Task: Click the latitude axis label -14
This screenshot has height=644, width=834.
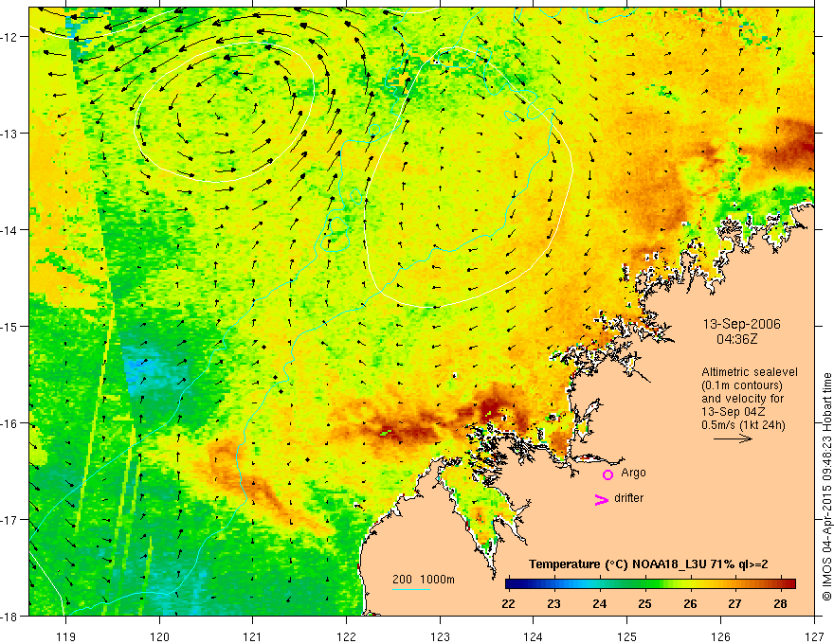Action: [x=11, y=229]
